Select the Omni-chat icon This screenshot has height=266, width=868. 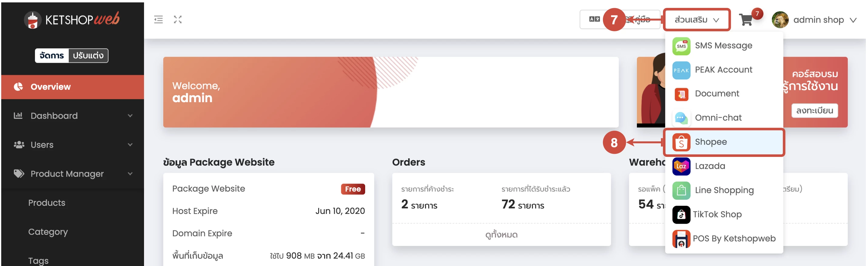coord(681,118)
